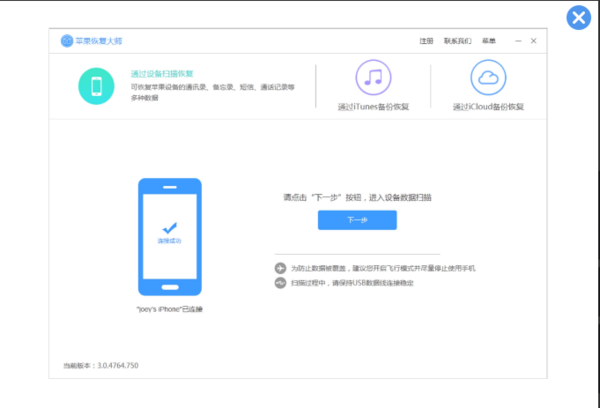600x408 pixels.
Task: Click the checkmark on the phone screen
Action: 168,228
